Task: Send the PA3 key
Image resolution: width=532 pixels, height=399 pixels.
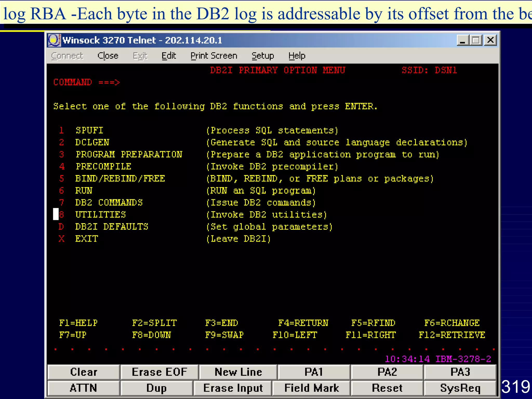Action: pyautogui.click(x=460, y=372)
